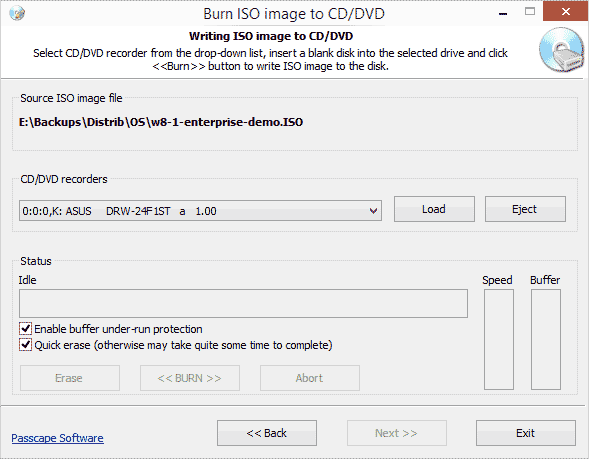Toggle Enable buffer under-run protection checkbox

pyautogui.click(x=25, y=329)
